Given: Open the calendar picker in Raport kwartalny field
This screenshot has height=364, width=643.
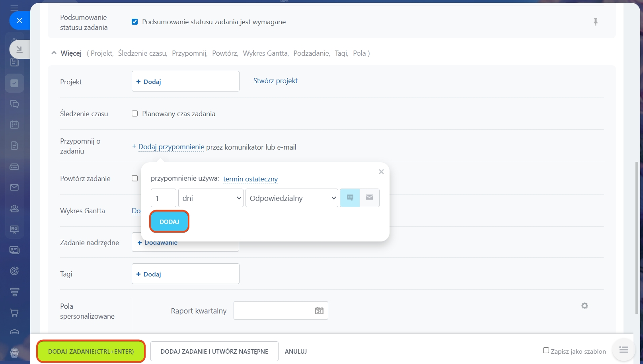Looking at the screenshot, I should click(x=319, y=311).
